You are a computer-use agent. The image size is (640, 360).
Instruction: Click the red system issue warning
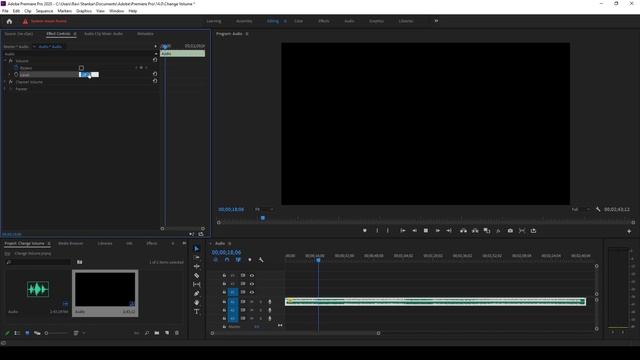[45, 21]
